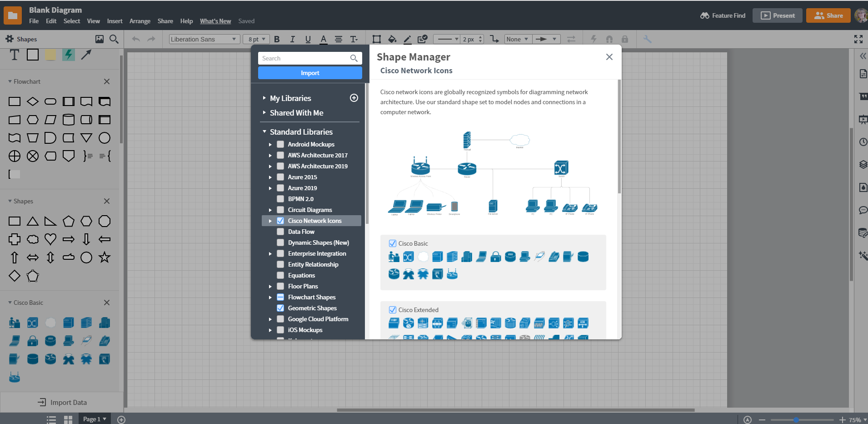The image size is (868, 424).
Task: Expand the Shared With Me section
Action: 264,112
